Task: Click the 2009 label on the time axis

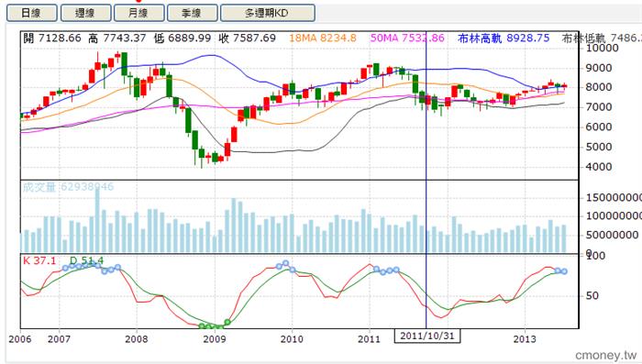Action: coord(215,339)
